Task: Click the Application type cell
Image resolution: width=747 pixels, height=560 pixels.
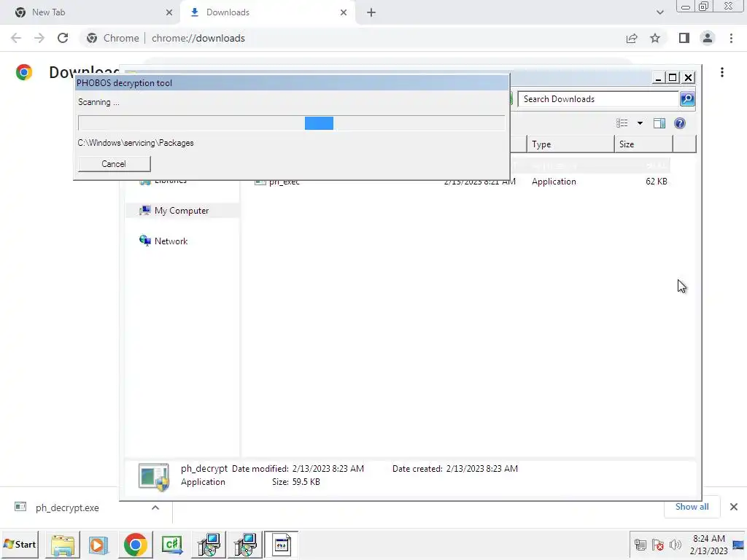Action: tap(554, 182)
